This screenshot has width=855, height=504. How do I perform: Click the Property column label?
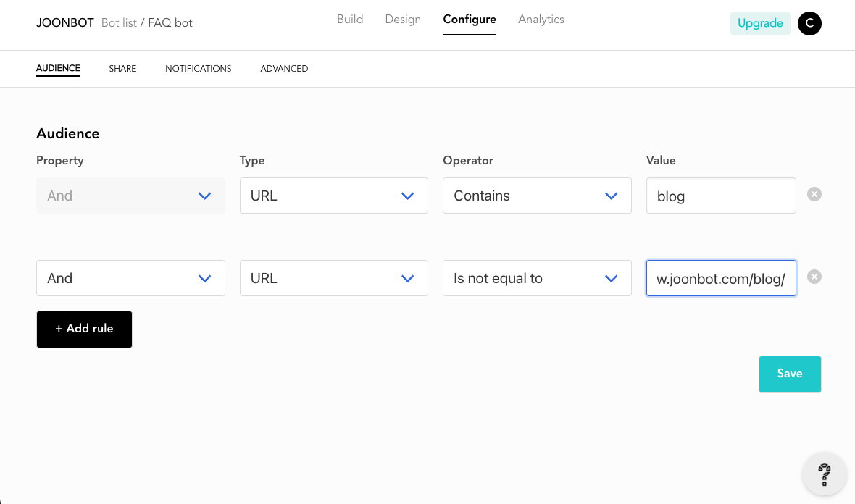coord(60,161)
